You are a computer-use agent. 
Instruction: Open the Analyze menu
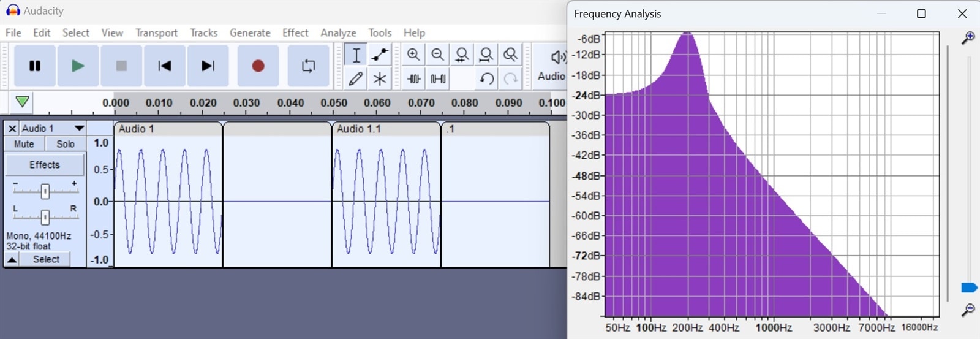(338, 32)
